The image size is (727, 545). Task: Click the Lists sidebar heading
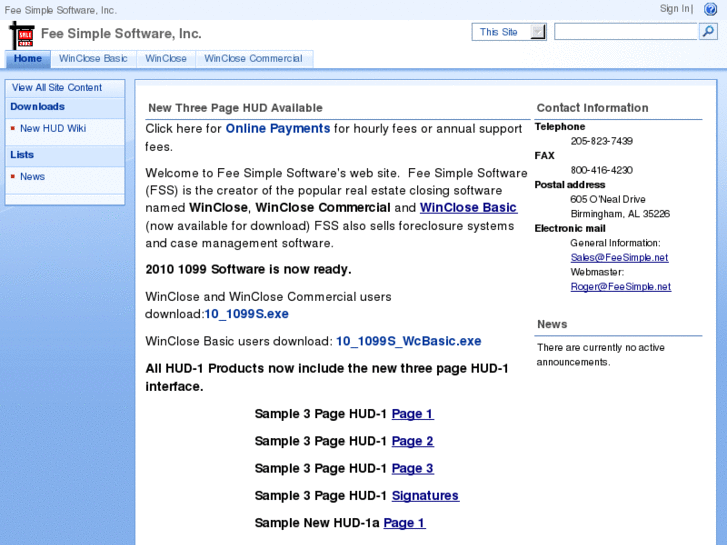(x=22, y=155)
